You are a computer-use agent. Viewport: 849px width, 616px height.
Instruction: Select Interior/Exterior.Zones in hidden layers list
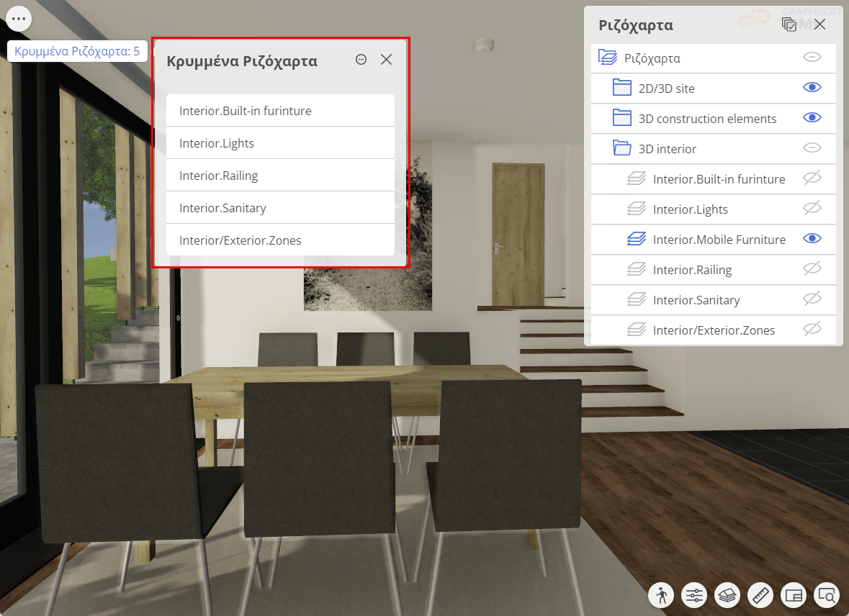[x=280, y=240]
